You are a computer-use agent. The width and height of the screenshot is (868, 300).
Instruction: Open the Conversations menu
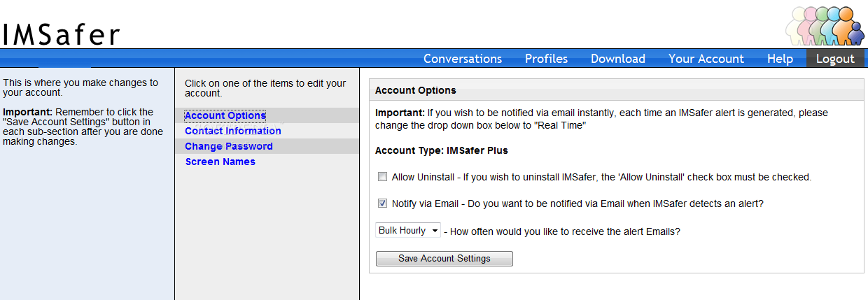pyautogui.click(x=463, y=59)
